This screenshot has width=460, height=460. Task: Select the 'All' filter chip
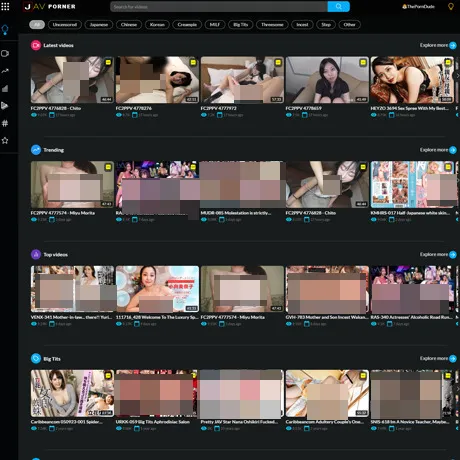37,25
